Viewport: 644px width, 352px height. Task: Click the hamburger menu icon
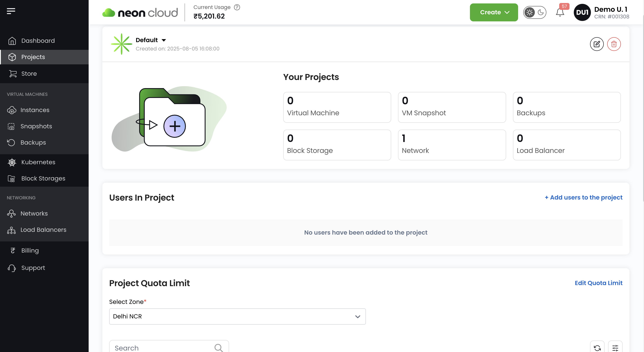11,11
